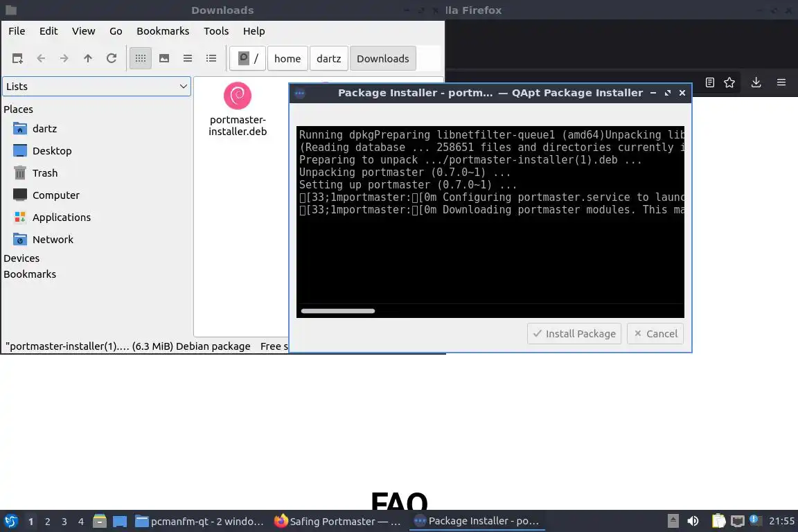The height and width of the screenshot is (532, 798).
Task: Open the volume control tray icon
Action: tap(693, 522)
